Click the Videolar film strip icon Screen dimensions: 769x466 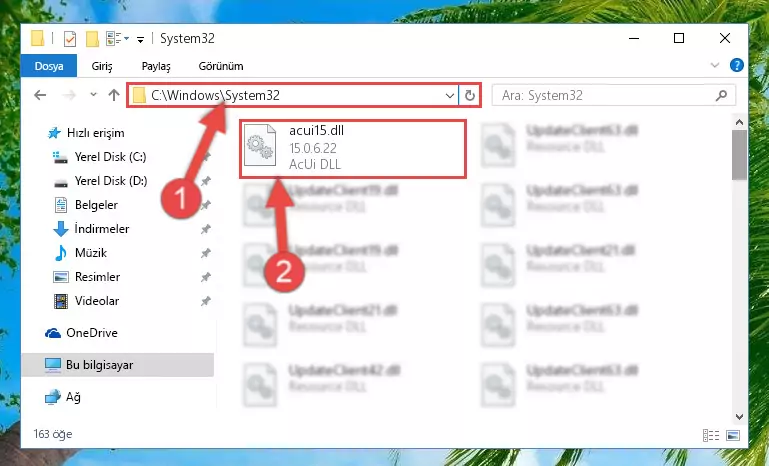(x=61, y=301)
